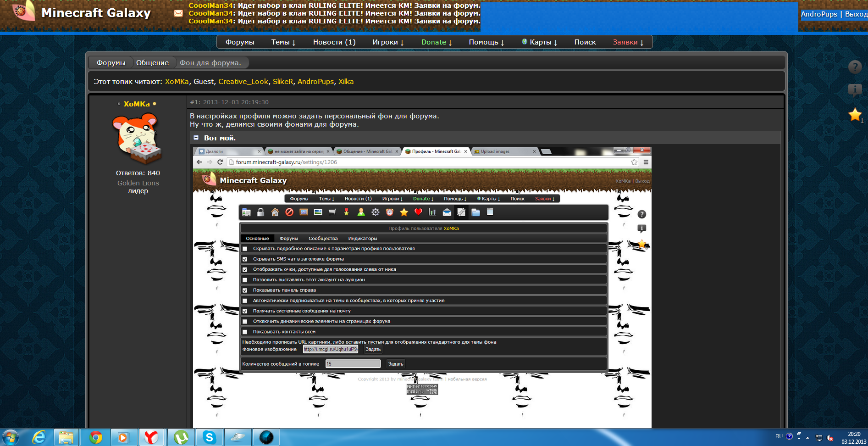Click the posted screenshot's shopping cart icon
Viewport: 868px width, 446px height.
coord(332,212)
